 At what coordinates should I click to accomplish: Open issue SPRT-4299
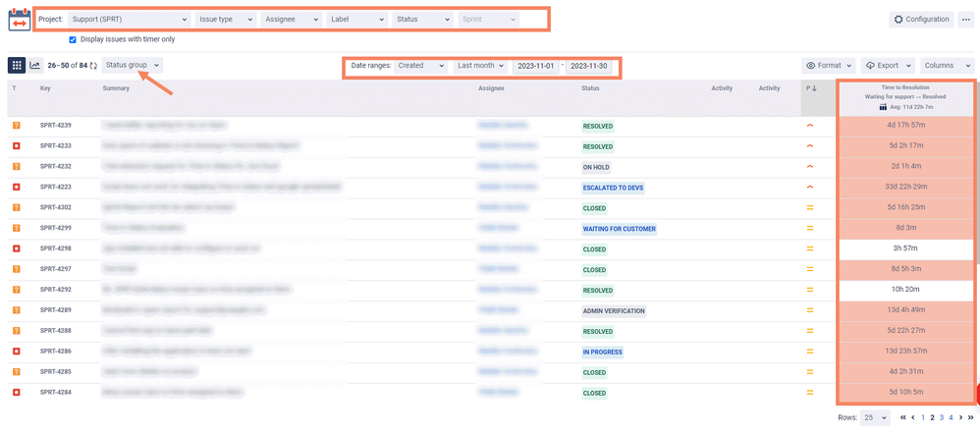pyautogui.click(x=56, y=228)
